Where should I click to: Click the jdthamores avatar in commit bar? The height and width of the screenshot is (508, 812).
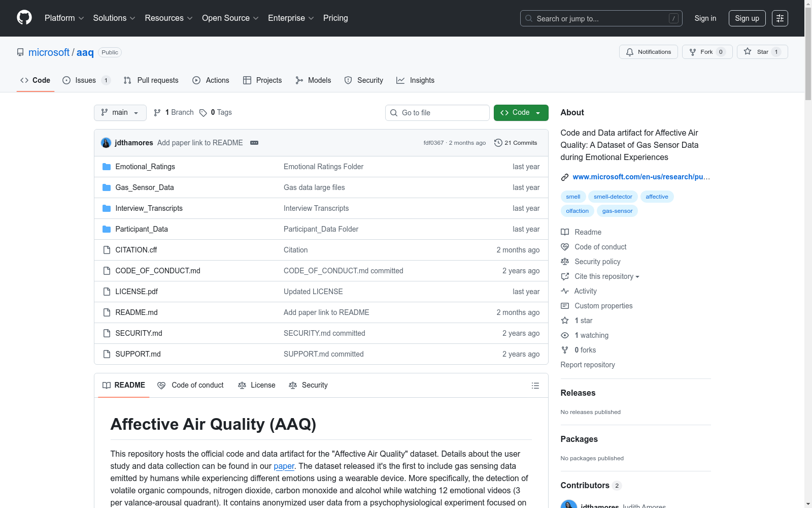(x=106, y=143)
